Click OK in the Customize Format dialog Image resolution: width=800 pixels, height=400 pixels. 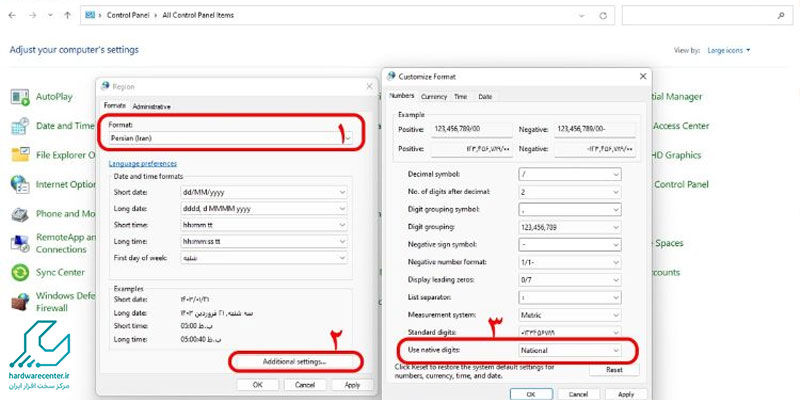click(x=531, y=394)
